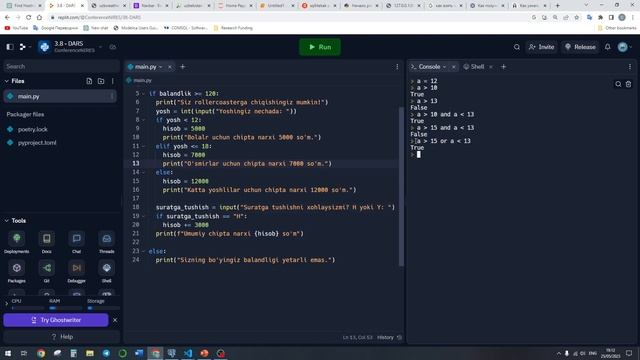
Task: Open the Help button
Action: point(62,337)
